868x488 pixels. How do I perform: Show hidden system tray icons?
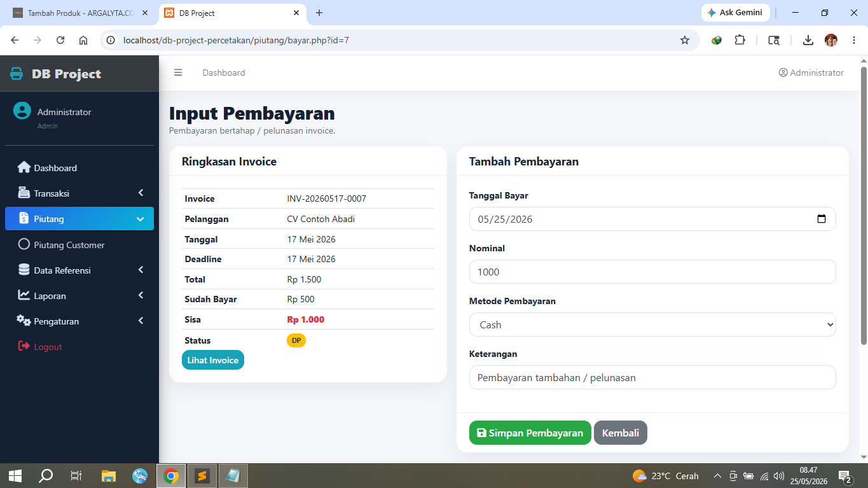(717, 475)
